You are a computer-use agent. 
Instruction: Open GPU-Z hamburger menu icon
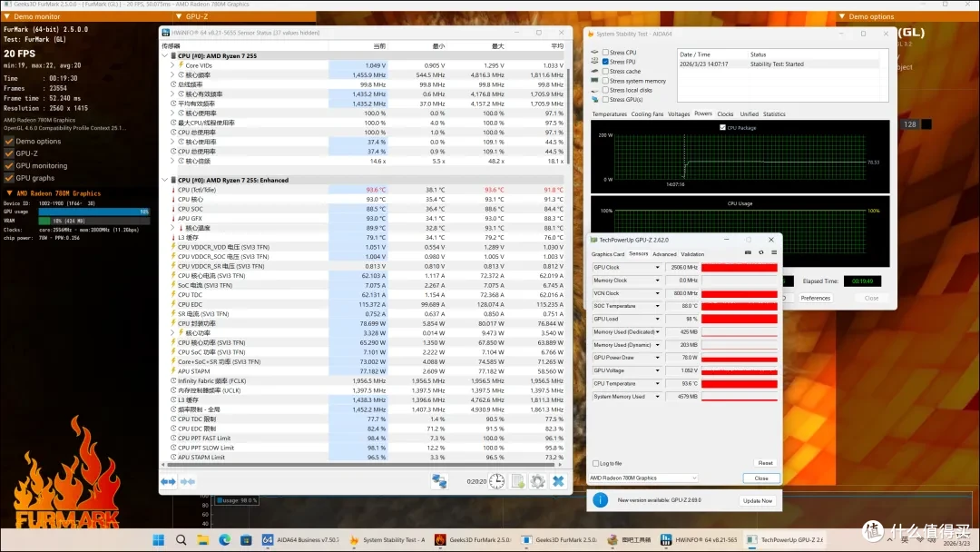click(x=774, y=252)
